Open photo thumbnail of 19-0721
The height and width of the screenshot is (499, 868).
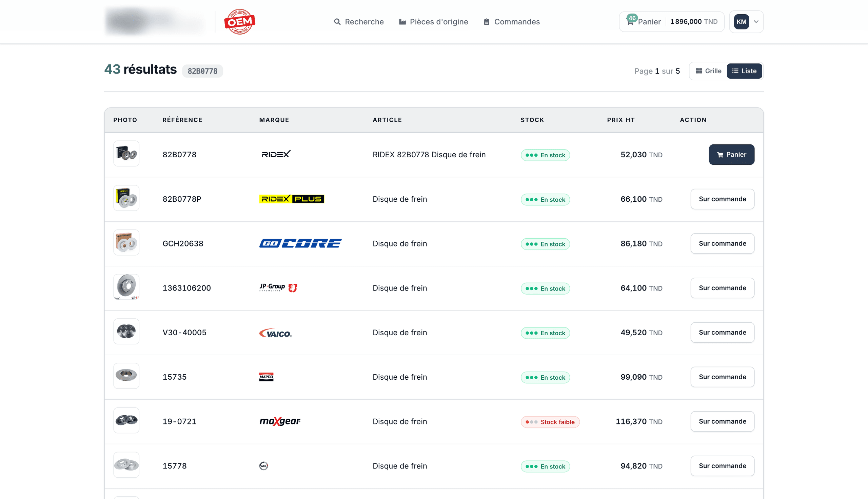coord(126,420)
